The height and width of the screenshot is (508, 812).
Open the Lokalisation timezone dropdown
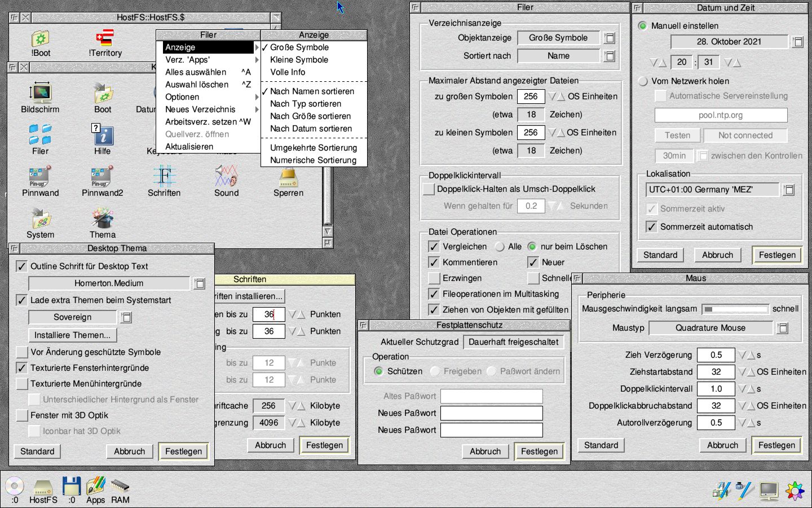click(789, 190)
